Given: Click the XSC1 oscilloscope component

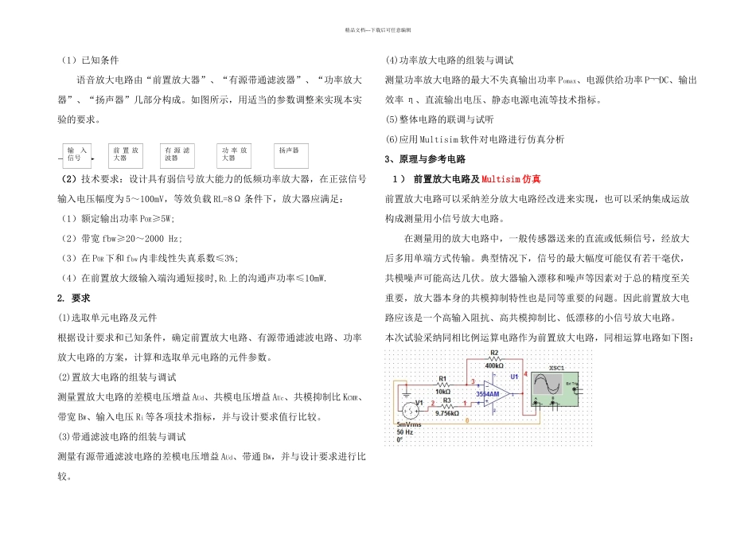Looking at the screenshot, I should [555, 389].
